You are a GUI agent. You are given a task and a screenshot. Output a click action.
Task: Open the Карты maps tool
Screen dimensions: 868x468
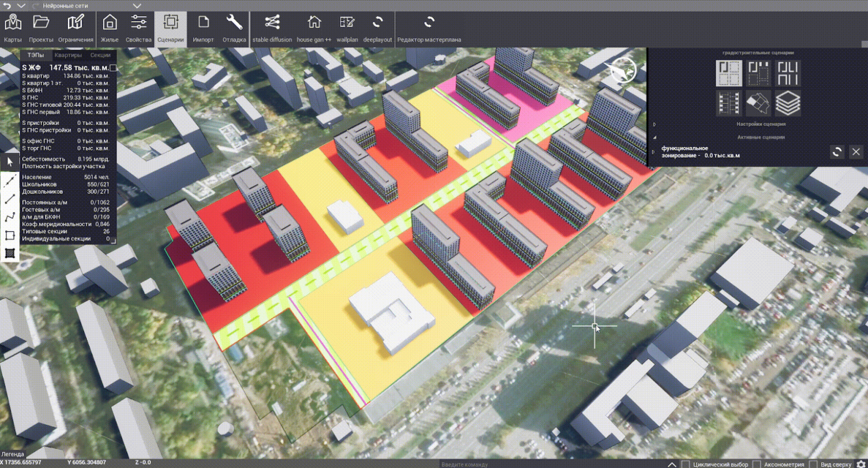13,28
